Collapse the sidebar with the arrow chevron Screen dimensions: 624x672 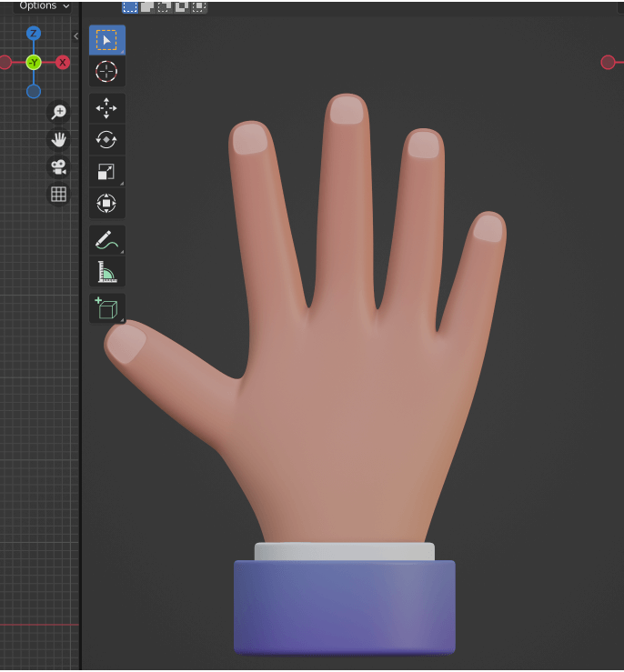click(x=75, y=36)
